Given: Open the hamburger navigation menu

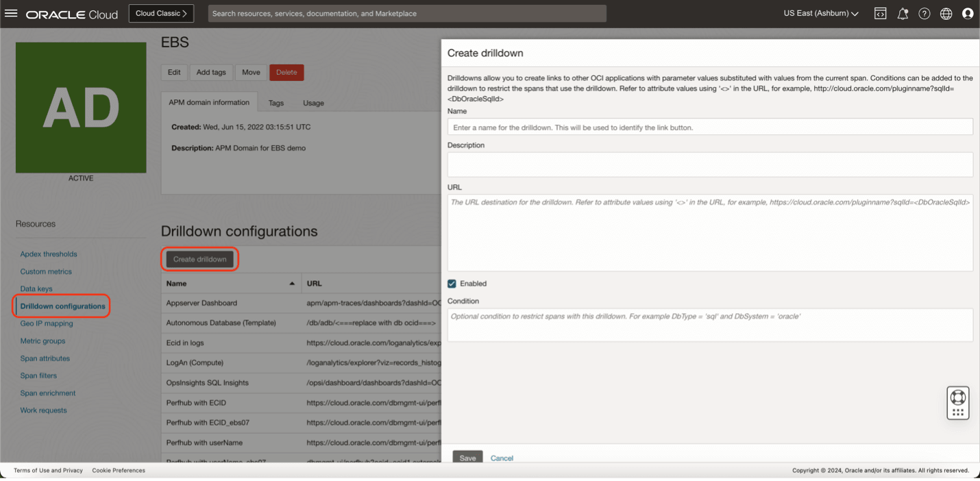Looking at the screenshot, I should pos(11,13).
